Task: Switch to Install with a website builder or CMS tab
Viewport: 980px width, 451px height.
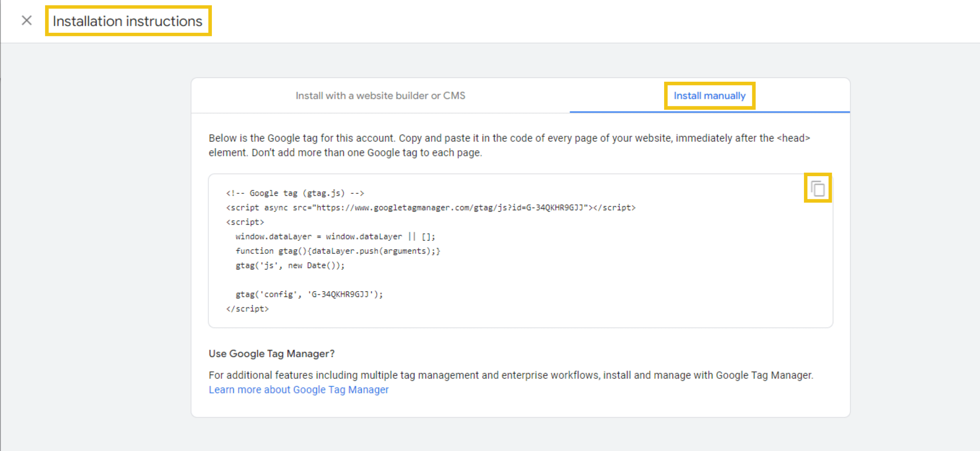Action: 380,96
